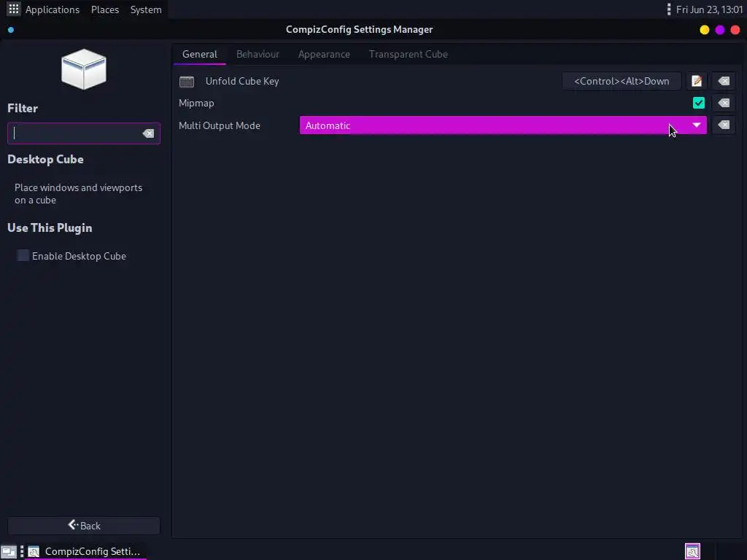Click the blue dot window menu icon
This screenshot has height=560, width=747.
[11, 30]
